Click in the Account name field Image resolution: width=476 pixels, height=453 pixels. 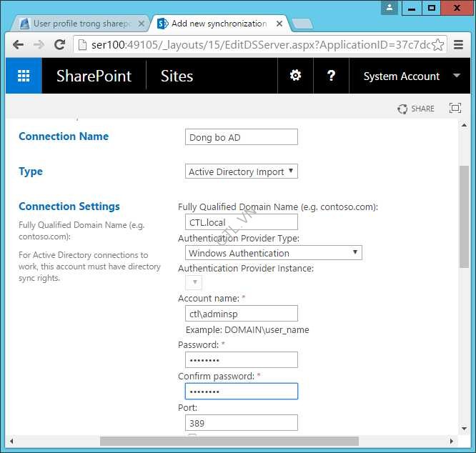tap(241, 314)
